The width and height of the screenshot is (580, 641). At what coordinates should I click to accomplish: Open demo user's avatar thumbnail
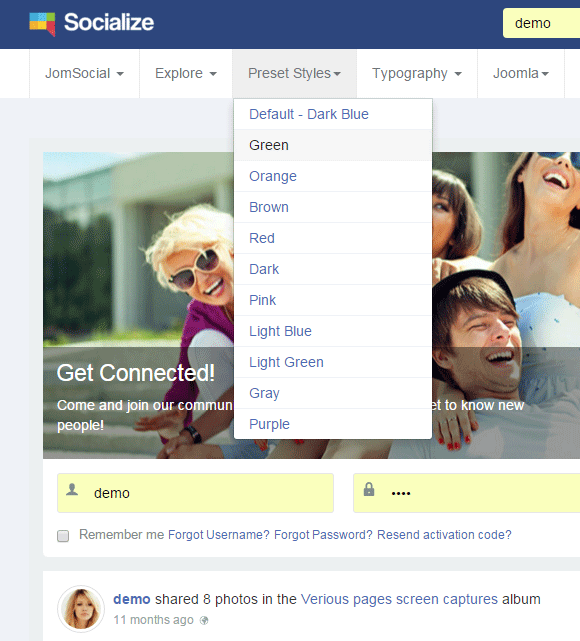(x=81, y=609)
